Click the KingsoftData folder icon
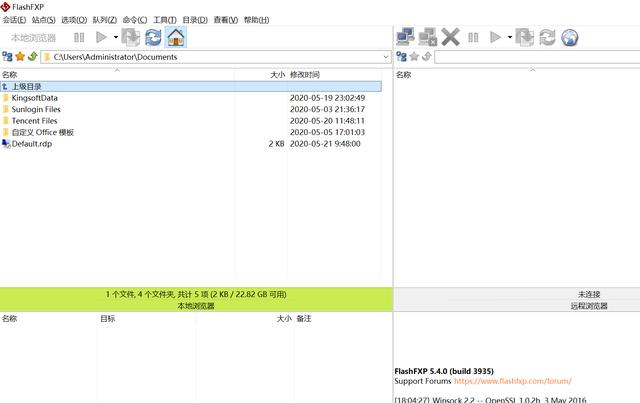The height and width of the screenshot is (403, 640). (6, 98)
